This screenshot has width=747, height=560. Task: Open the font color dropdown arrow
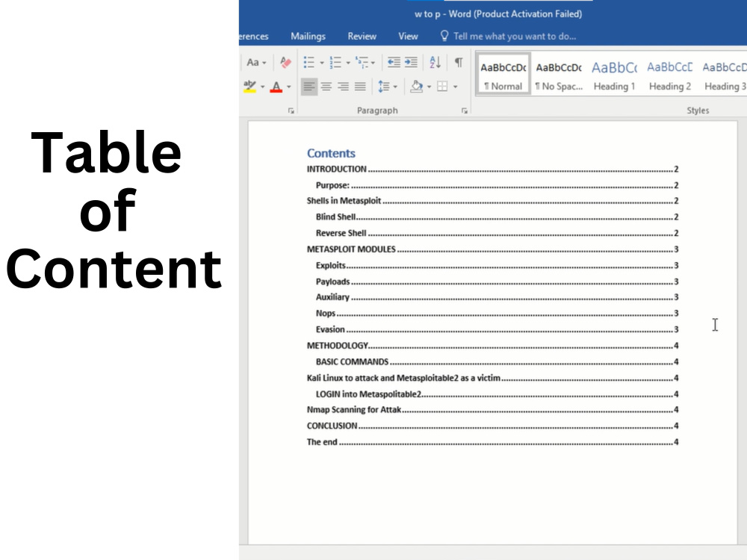click(x=288, y=87)
